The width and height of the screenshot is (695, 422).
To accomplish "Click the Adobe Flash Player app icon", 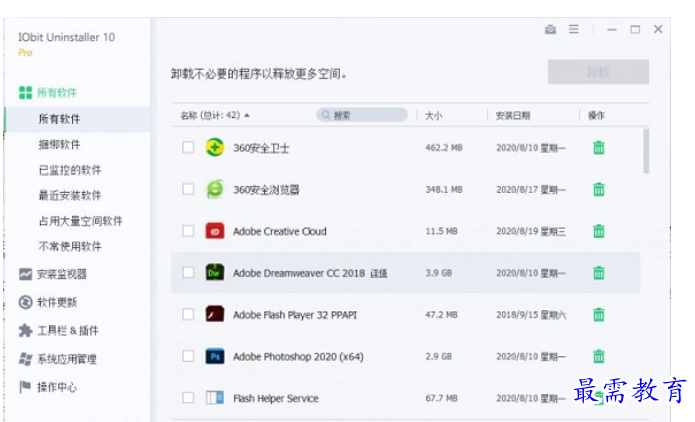I will (215, 314).
